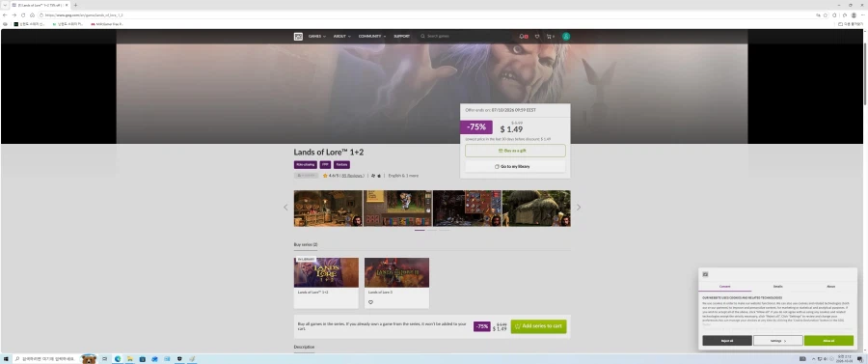
Task: Open the Settings button in cookie dialog
Action: 777,341
